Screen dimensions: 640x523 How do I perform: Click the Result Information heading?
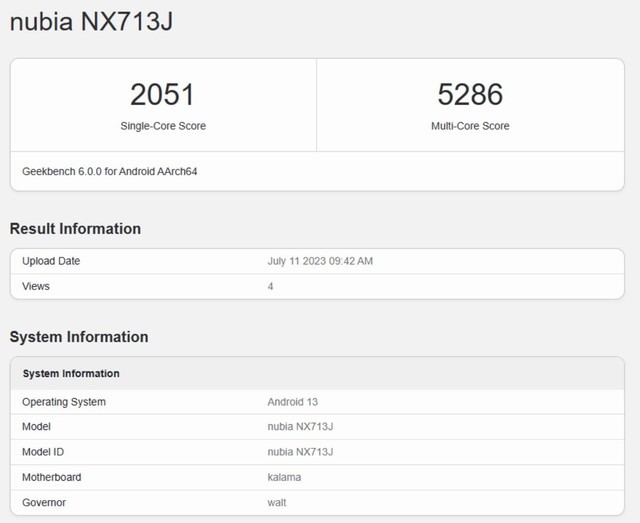(75, 229)
